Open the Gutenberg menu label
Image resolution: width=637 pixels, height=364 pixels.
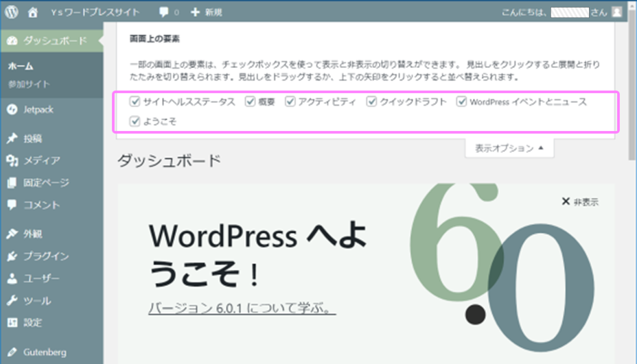pyautogui.click(x=45, y=352)
